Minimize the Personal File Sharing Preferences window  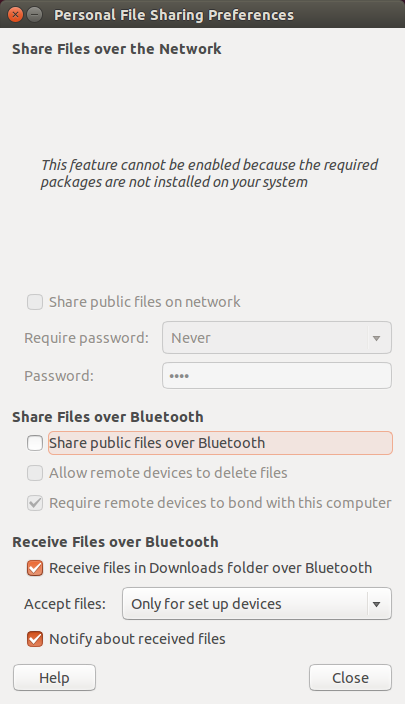(35, 15)
